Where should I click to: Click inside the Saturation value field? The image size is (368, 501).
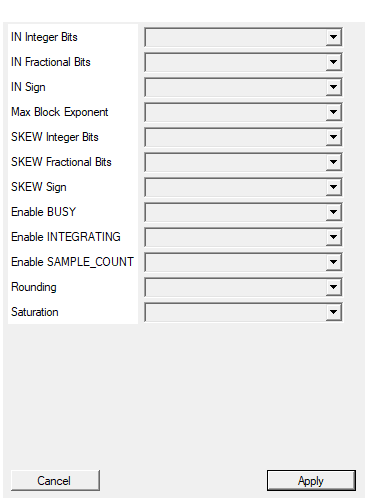[x=236, y=312]
